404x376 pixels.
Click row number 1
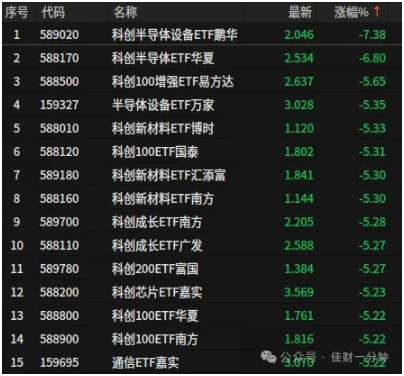click(17, 35)
